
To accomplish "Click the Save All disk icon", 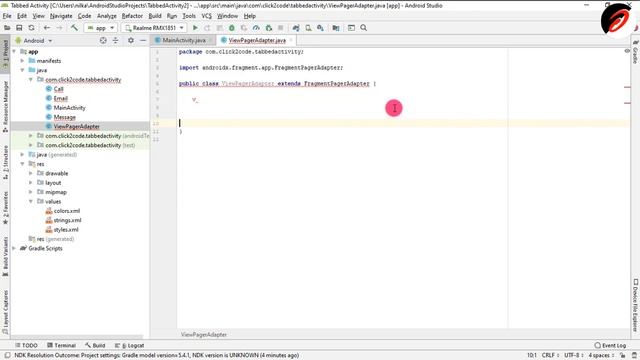I will tap(19, 28).
